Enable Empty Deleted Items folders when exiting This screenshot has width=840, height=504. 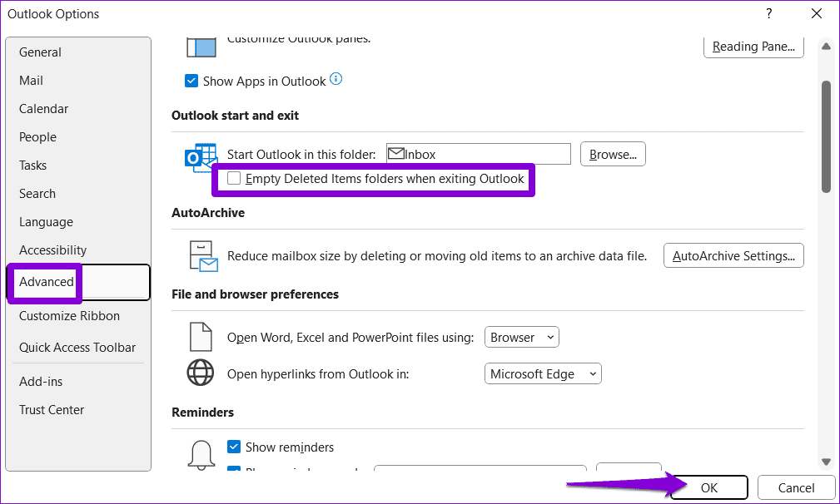(234, 178)
